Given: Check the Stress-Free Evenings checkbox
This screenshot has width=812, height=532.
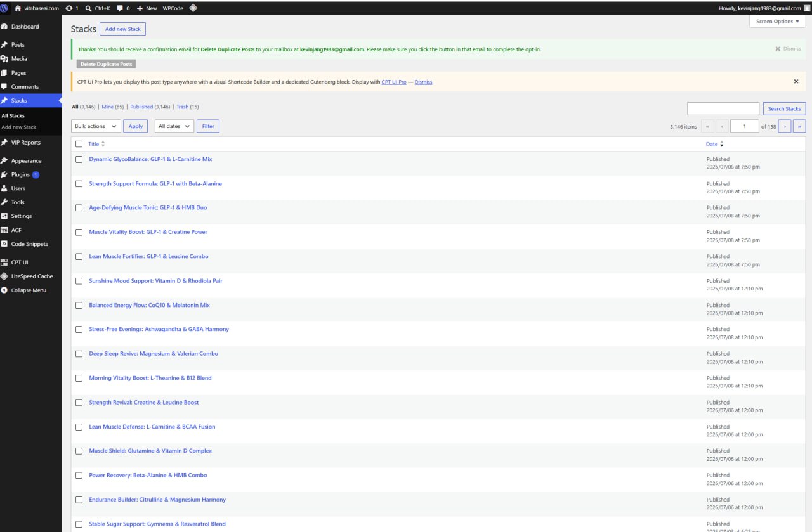Looking at the screenshot, I should [79, 330].
